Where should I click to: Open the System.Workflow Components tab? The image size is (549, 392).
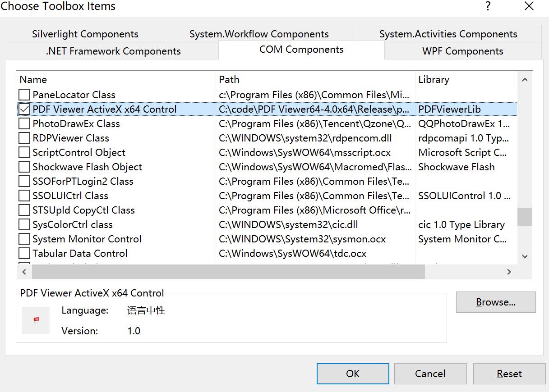click(x=258, y=33)
